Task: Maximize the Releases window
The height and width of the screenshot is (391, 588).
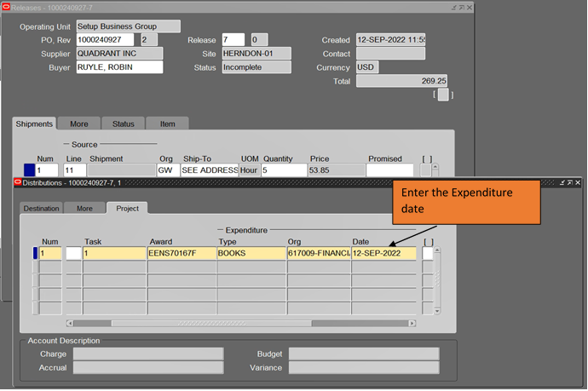Action: pos(462,8)
